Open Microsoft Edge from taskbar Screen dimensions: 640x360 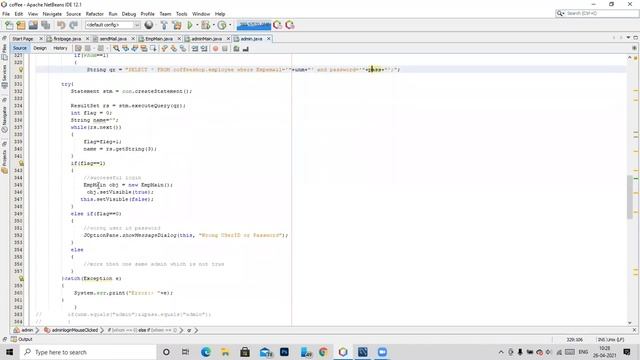[x=206, y=352]
